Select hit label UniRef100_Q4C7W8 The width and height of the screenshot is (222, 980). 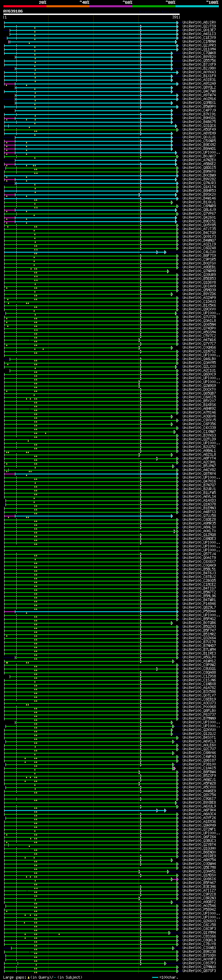(199, 91)
